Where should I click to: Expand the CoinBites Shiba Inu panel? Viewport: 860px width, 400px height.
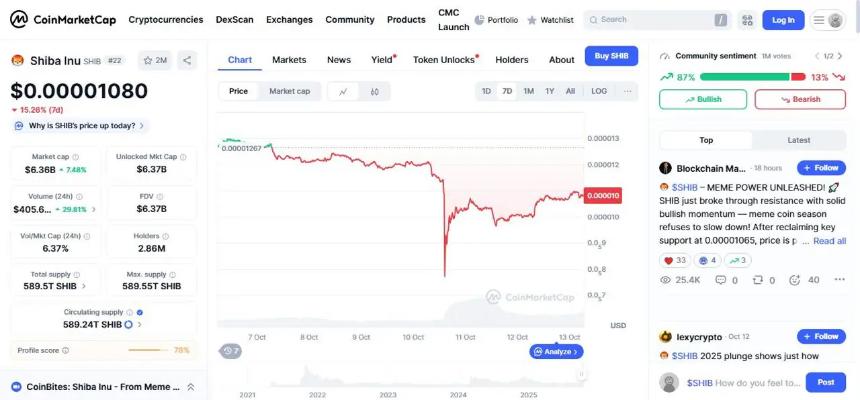[x=190, y=387]
